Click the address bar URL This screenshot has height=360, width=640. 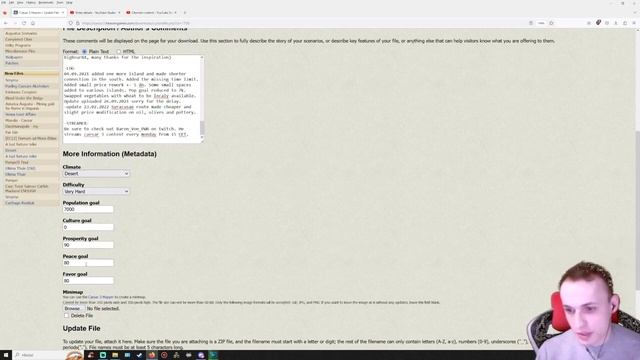(x=136, y=23)
